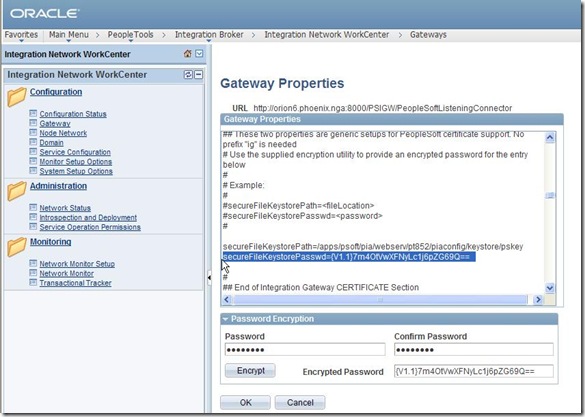Open the Main Menu dropdown
The width and height of the screenshot is (585, 417).
point(69,35)
